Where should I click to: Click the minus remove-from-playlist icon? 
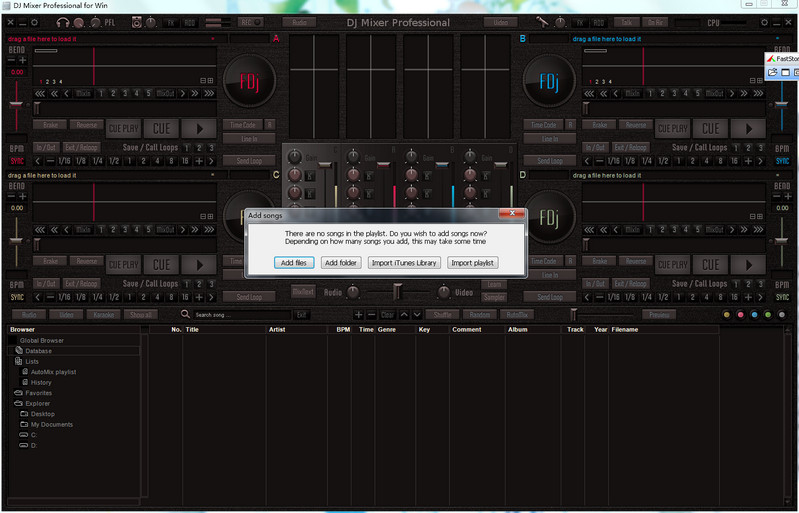371,314
